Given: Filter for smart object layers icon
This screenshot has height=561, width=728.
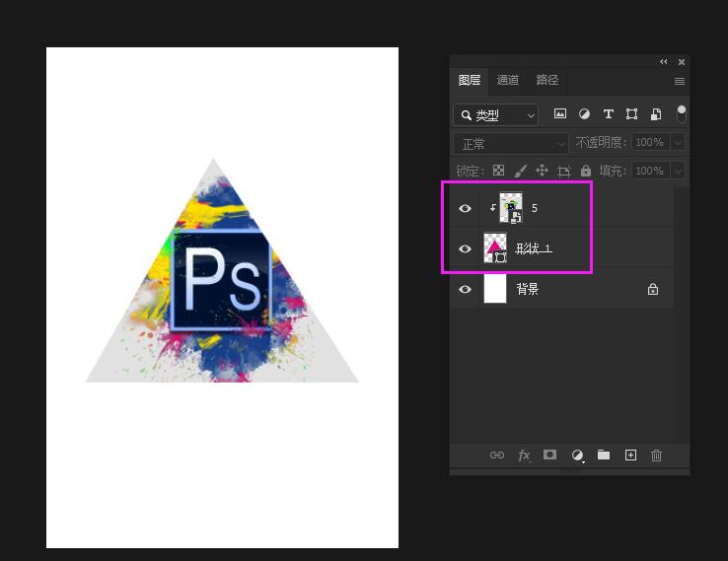Looking at the screenshot, I should 656,113.
